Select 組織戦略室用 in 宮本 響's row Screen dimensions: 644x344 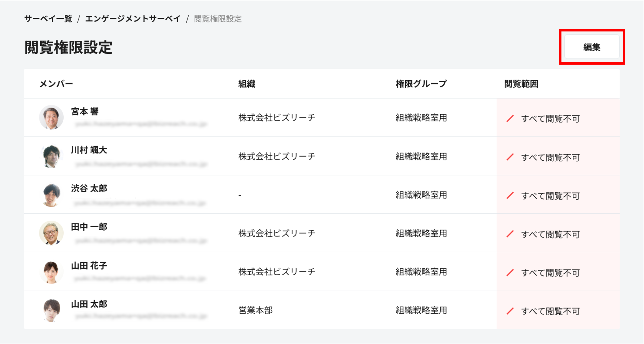[421, 118]
